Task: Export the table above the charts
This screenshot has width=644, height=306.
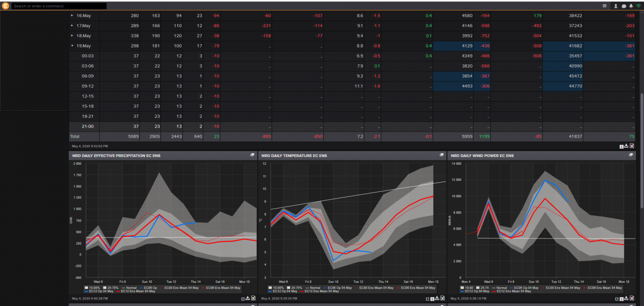Action: 632,146
